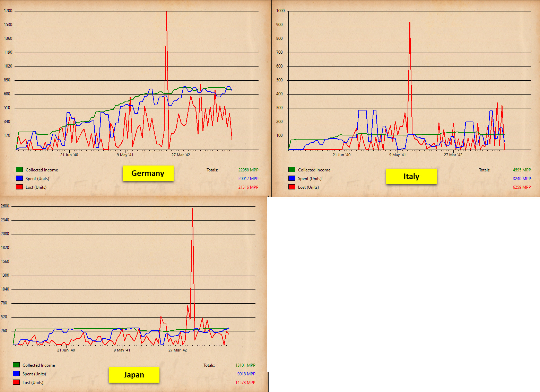Screen dimensions: 540x392
Task: Click the 'Lost (Units)' legend label for Germany
Action: 36,187
